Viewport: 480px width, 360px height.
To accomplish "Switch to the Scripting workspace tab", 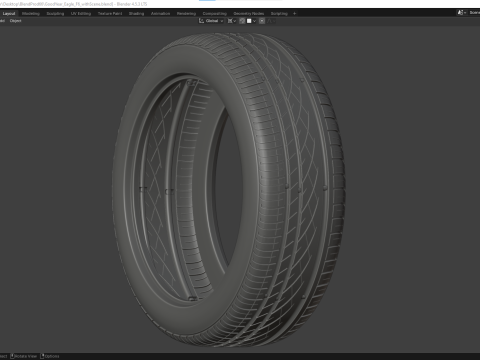I will 279,14.
